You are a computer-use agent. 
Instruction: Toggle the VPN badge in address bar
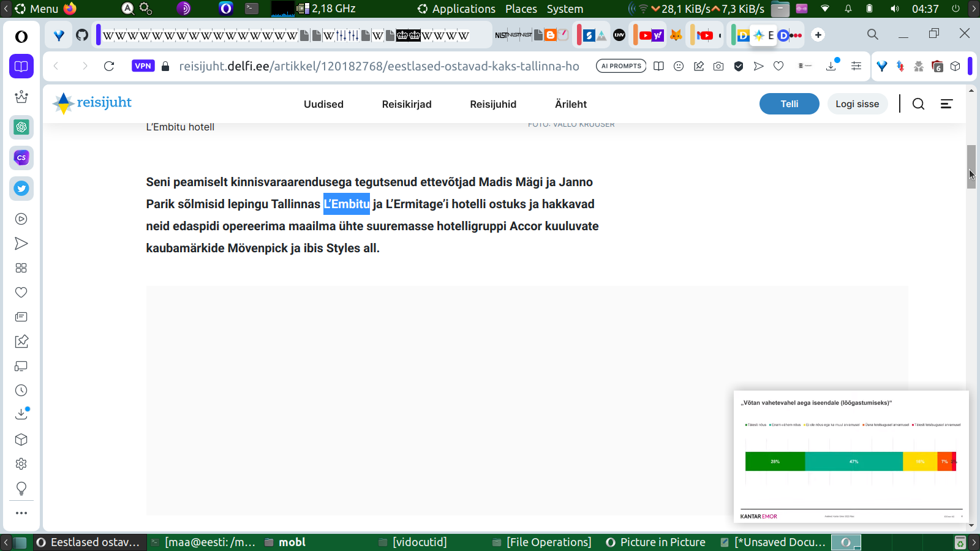(143, 66)
